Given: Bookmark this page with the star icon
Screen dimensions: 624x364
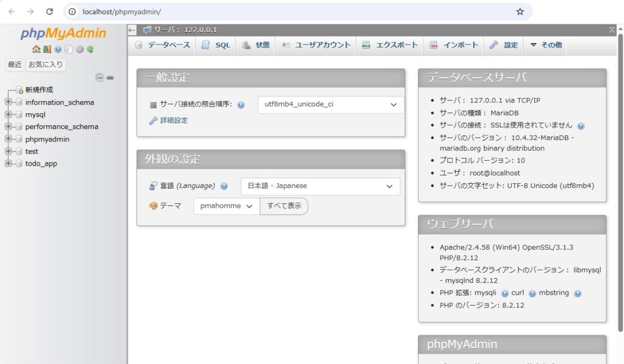Looking at the screenshot, I should (x=520, y=12).
